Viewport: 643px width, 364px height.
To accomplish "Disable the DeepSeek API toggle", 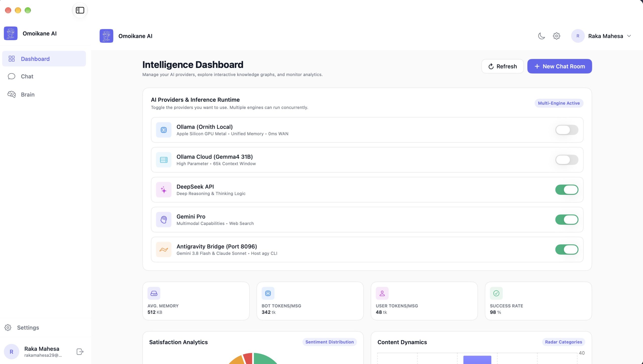I will click(x=567, y=190).
